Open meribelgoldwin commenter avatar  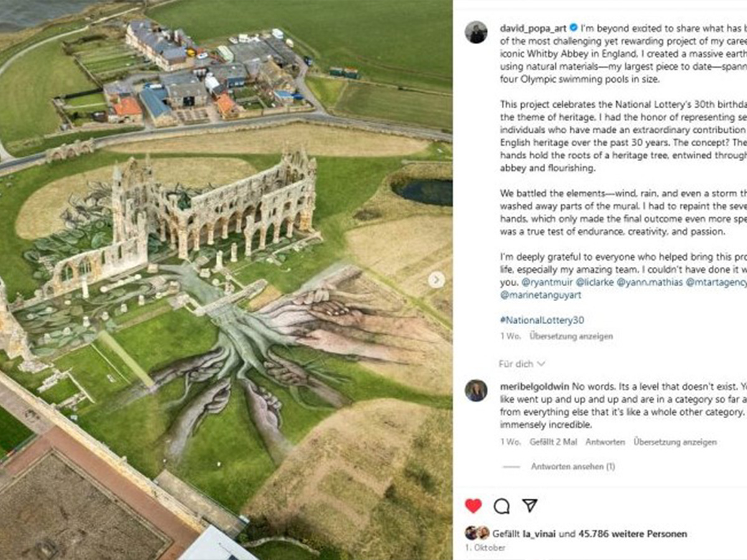[476, 390]
